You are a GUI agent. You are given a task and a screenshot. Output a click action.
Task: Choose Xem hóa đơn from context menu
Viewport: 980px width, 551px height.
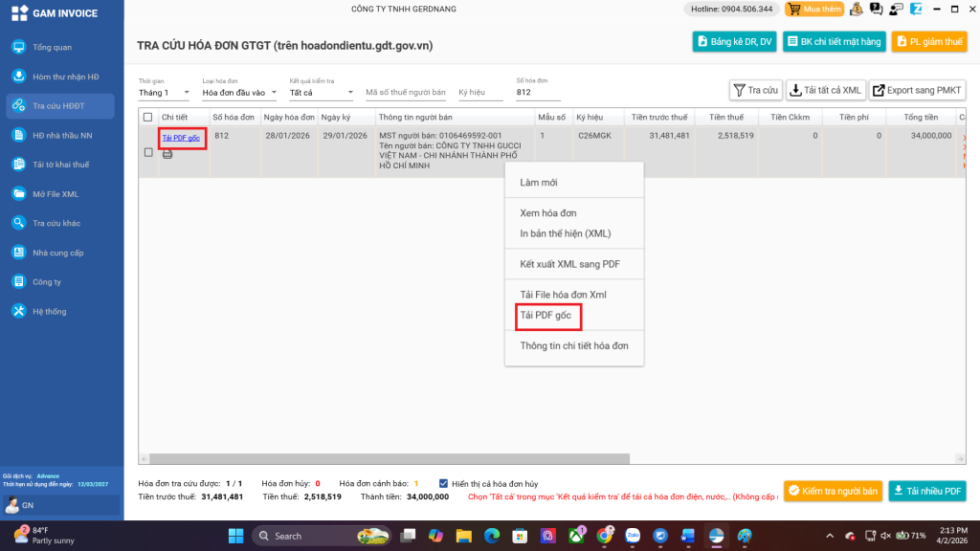pos(548,213)
